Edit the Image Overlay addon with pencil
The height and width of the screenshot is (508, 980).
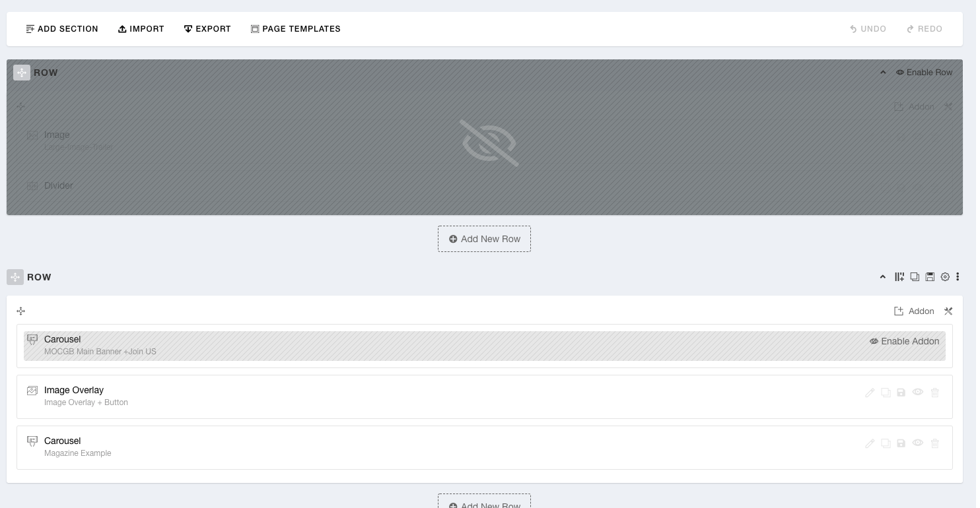[x=870, y=393]
